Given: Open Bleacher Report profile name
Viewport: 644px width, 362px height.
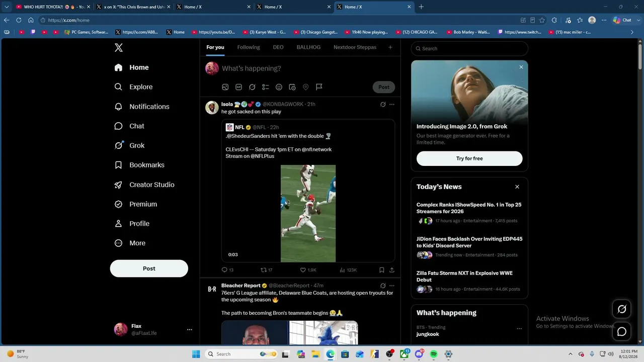Looking at the screenshot, I should [x=241, y=286].
